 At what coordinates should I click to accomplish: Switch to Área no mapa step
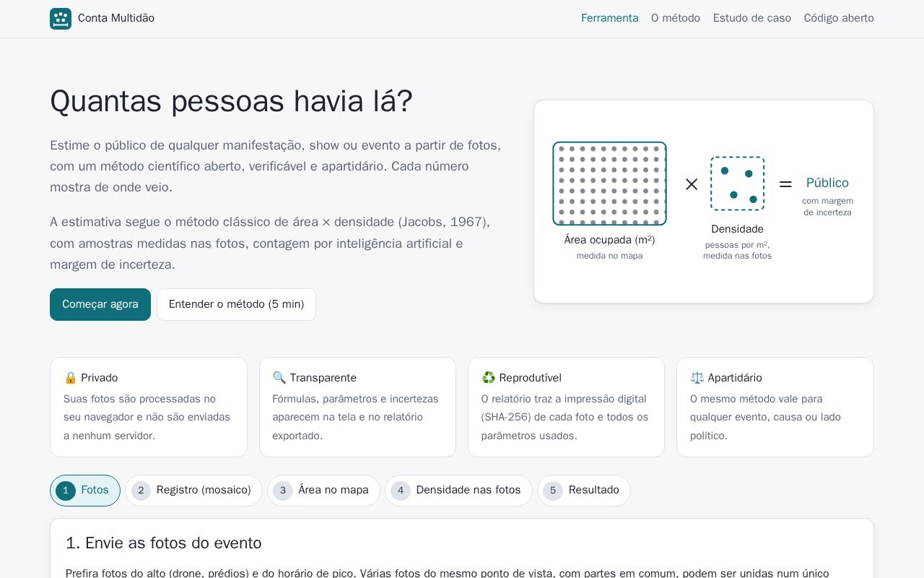click(x=323, y=491)
